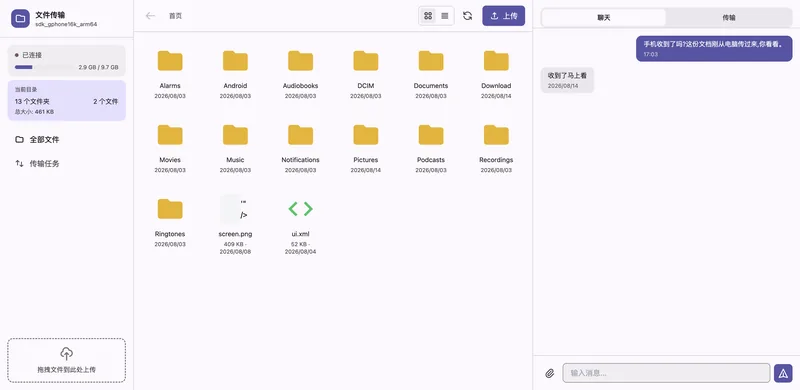This screenshot has height=390, width=800.
Task: Open the Movies folder
Action: 170,135
